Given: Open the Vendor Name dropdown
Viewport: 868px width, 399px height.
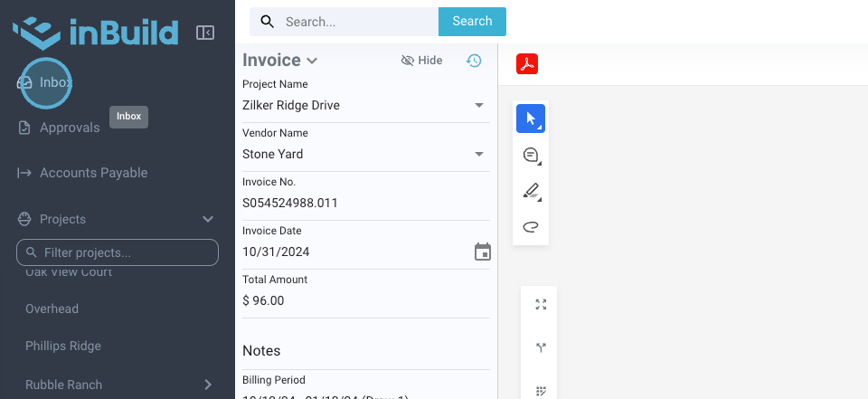Looking at the screenshot, I should [479, 154].
